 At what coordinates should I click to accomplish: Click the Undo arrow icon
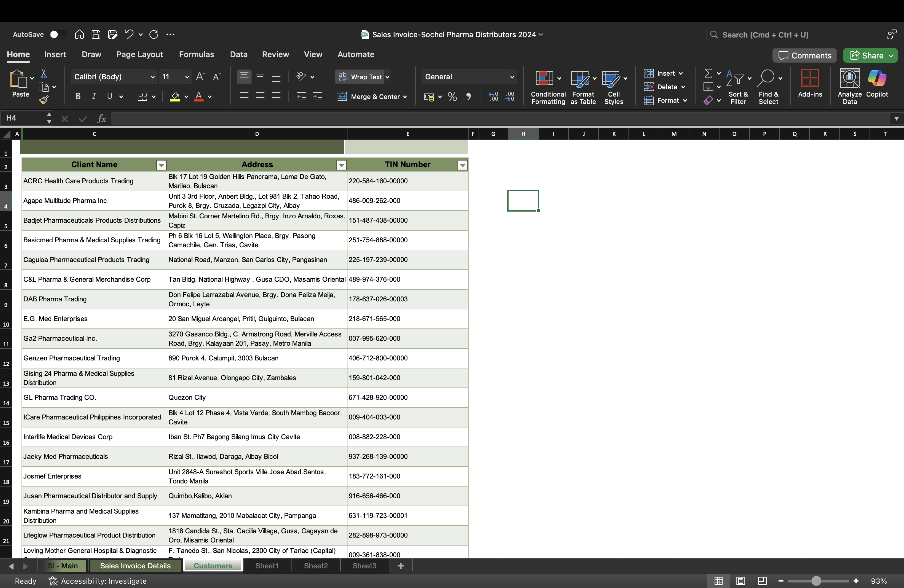tap(129, 34)
